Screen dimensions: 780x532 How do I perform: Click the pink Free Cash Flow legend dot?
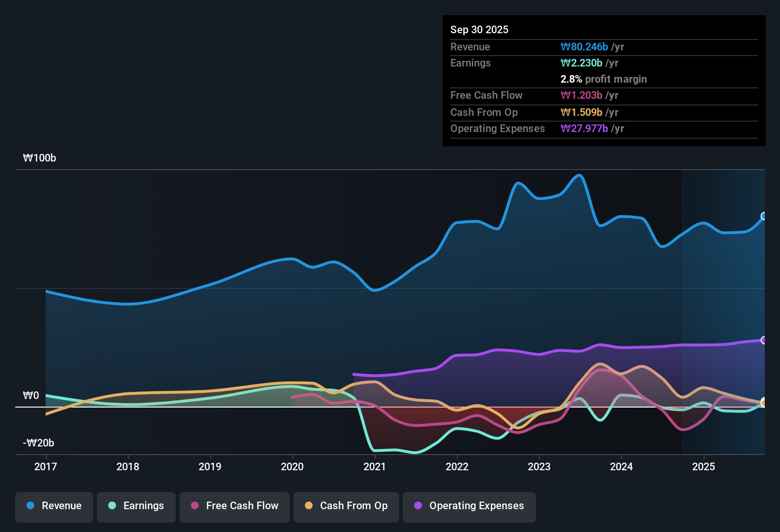194,506
